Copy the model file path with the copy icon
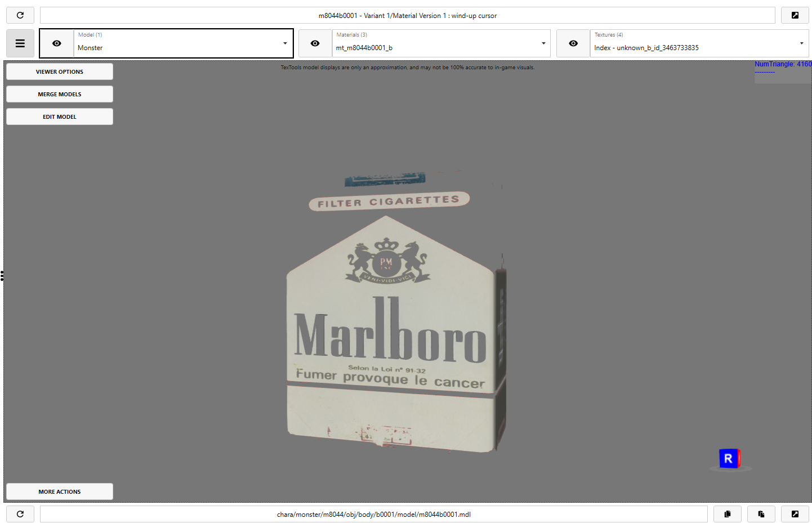The height and width of the screenshot is (523, 812). pyautogui.click(x=728, y=514)
